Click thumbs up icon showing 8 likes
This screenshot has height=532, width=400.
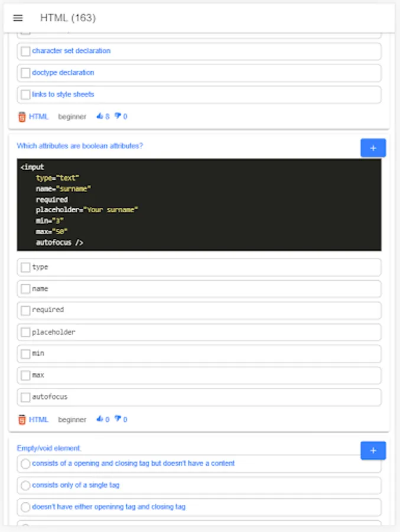pos(99,116)
